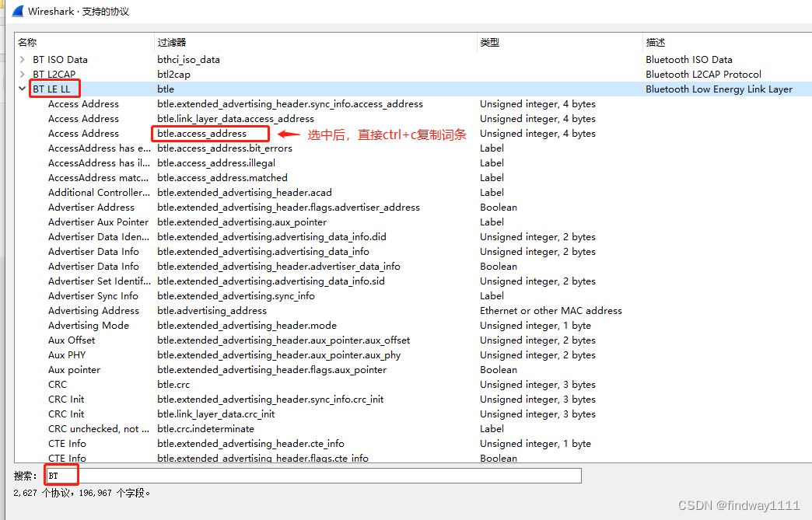
Task: Select the btle.access_address filter entry
Action: [202, 134]
